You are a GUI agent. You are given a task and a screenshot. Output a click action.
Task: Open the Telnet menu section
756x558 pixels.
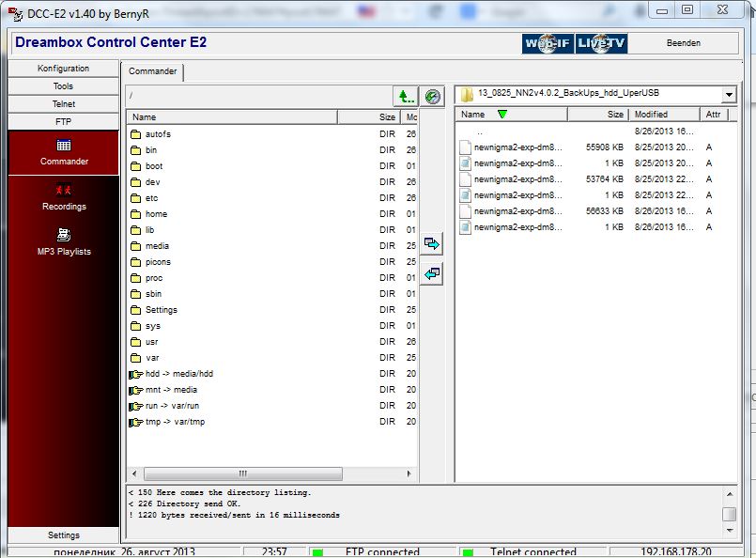coord(64,104)
